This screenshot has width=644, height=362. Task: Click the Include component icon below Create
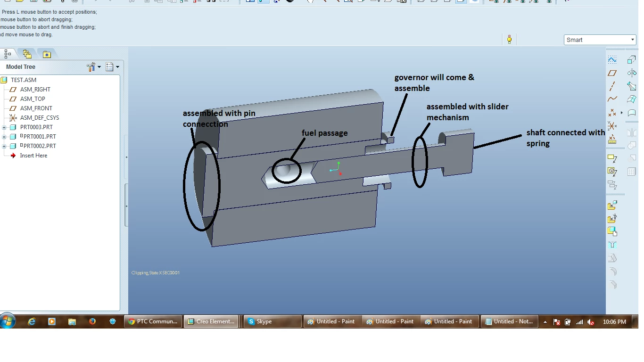[x=612, y=231]
